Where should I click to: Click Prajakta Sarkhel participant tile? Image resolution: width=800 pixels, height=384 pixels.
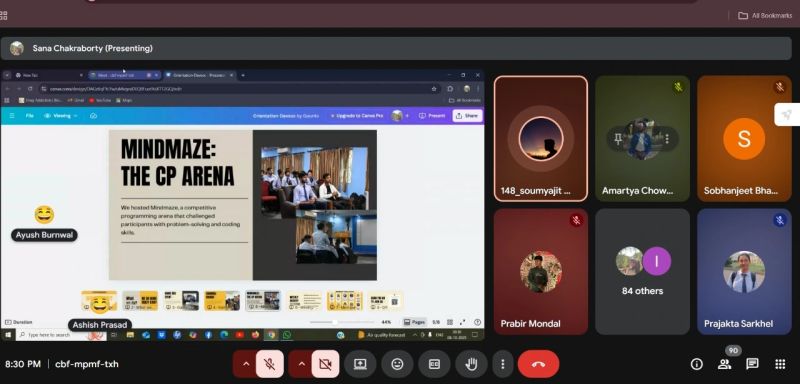tap(744, 271)
